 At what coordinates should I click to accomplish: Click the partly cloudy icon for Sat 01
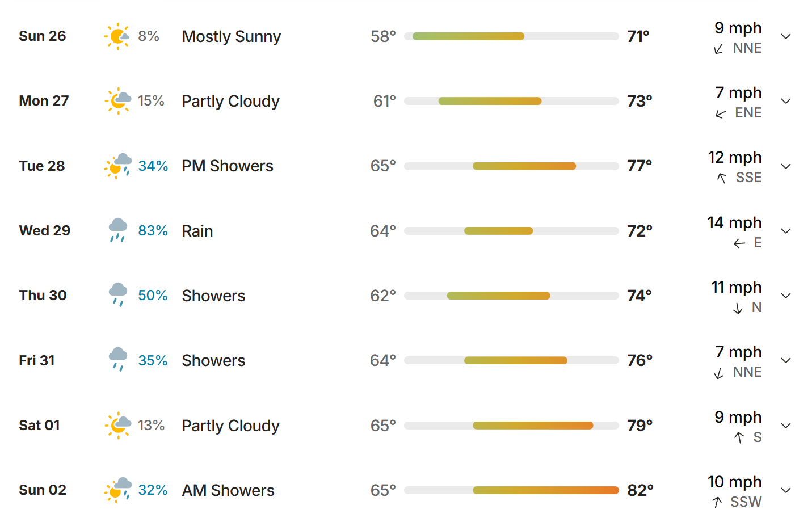118,425
